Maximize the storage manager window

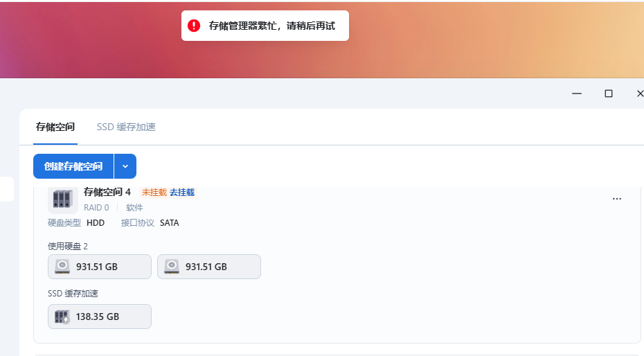tap(609, 94)
